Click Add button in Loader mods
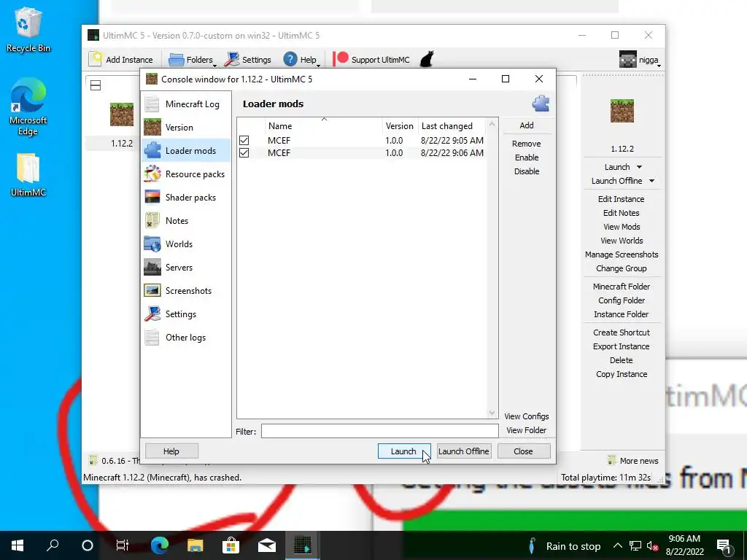 527,125
